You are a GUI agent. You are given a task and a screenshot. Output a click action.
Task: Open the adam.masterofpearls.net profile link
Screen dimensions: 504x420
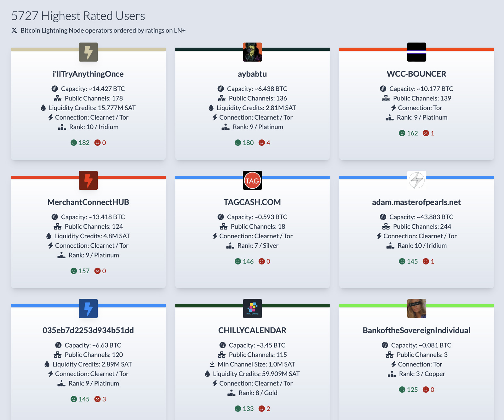tap(416, 202)
